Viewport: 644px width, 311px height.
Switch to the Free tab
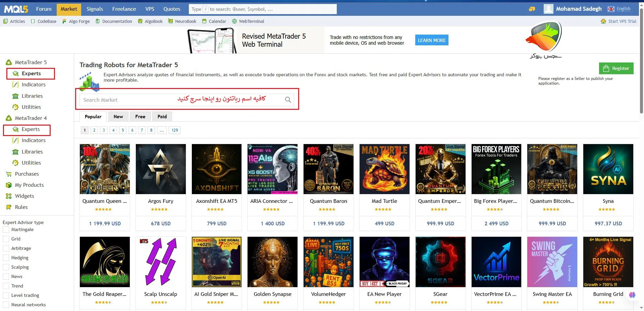[x=140, y=117]
